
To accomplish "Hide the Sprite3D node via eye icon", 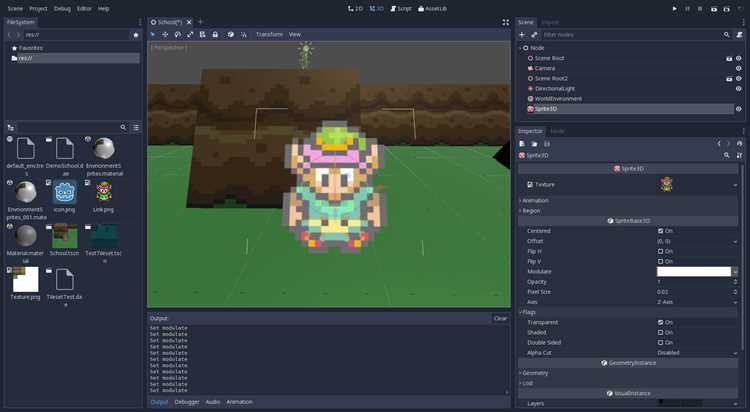I will [739, 109].
